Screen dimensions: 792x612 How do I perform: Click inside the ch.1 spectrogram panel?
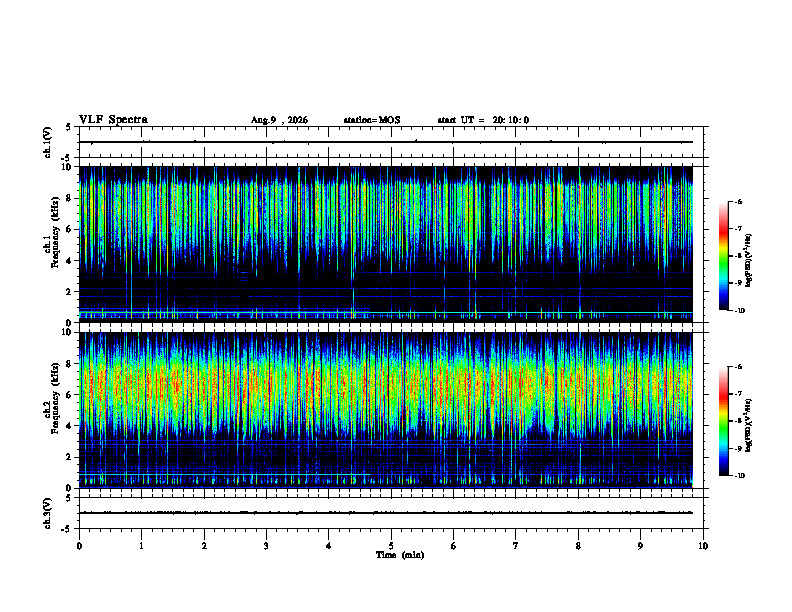tap(386, 244)
